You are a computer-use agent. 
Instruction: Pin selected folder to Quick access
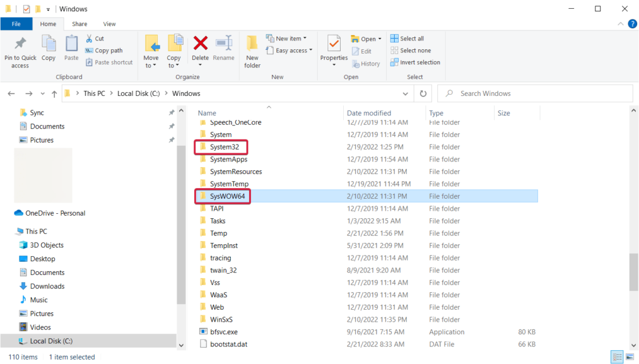coord(20,52)
